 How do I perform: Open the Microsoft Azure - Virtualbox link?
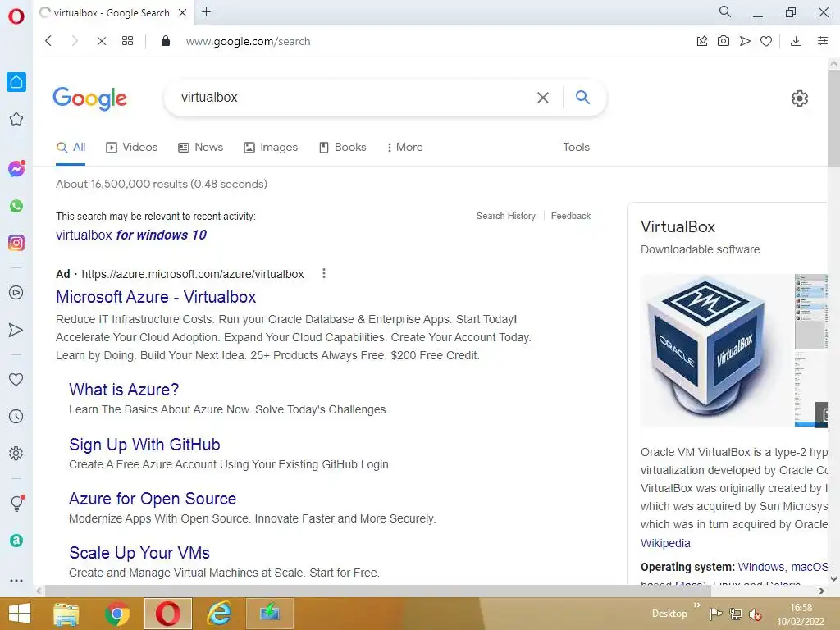156,297
